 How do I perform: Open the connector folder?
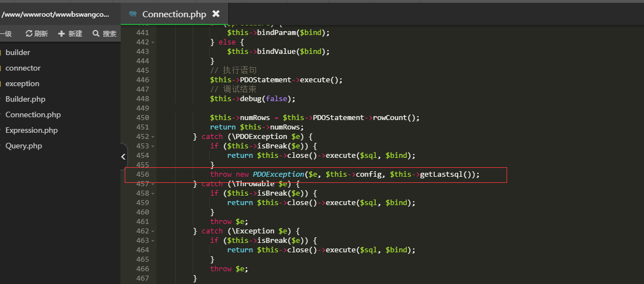(x=23, y=68)
